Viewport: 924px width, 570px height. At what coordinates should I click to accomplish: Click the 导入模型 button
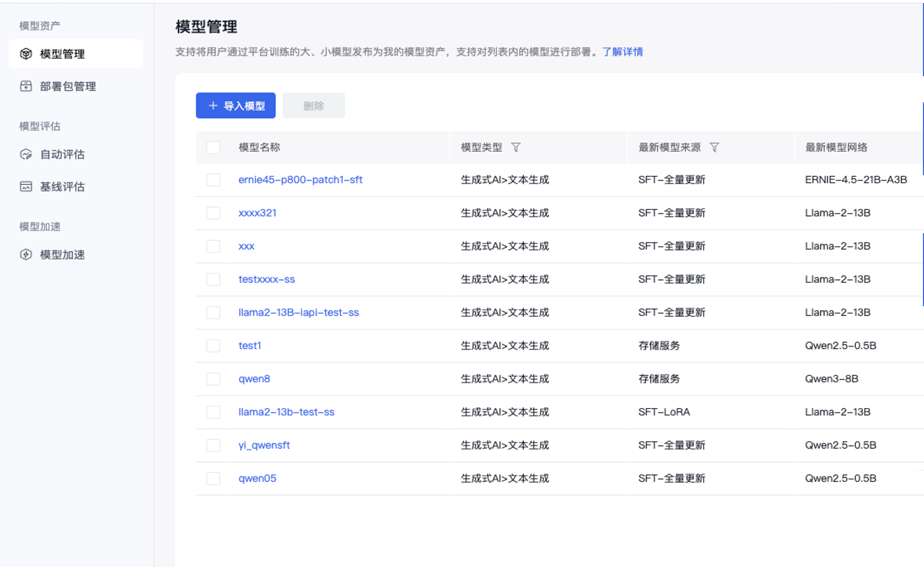click(x=236, y=105)
